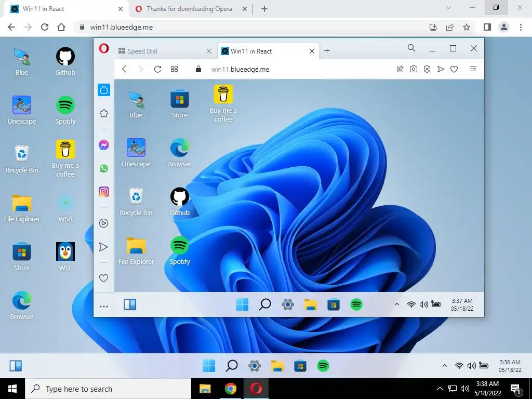Image resolution: width=532 pixels, height=399 pixels.
Task: Select the Thanks for downloading Opera Chrome tab
Action: pyautogui.click(x=189, y=9)
